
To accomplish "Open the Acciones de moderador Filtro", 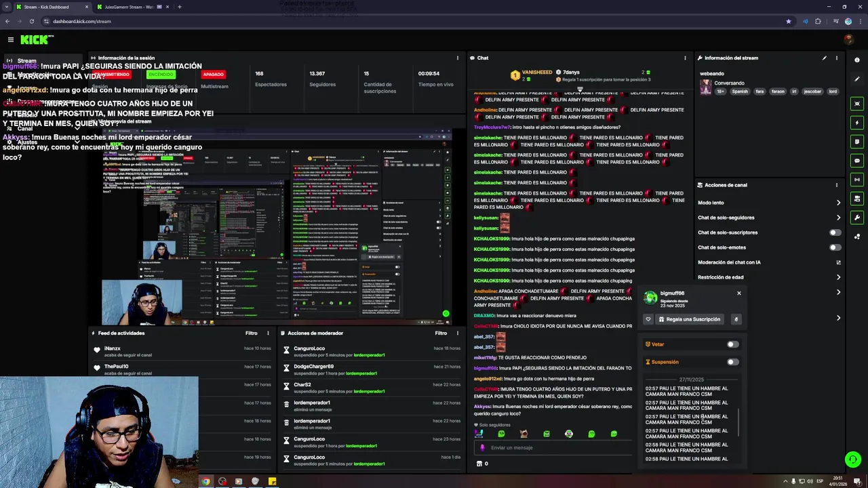I will (441, 333).
